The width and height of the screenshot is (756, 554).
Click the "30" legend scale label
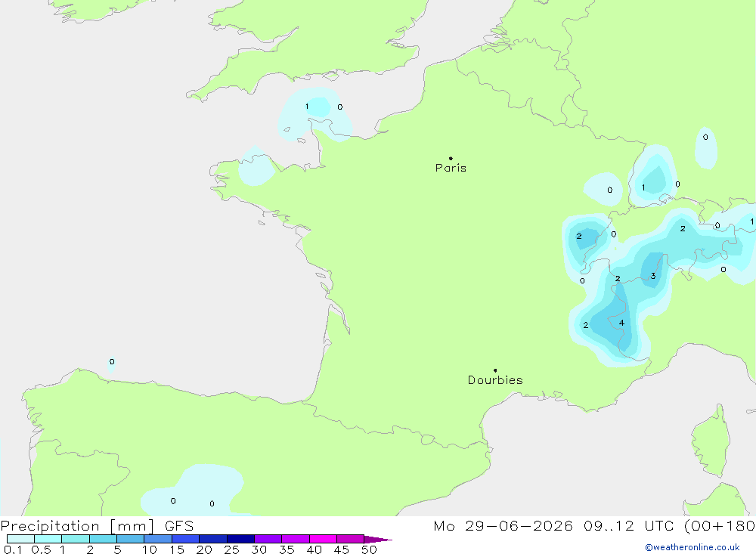coord(259,549)
